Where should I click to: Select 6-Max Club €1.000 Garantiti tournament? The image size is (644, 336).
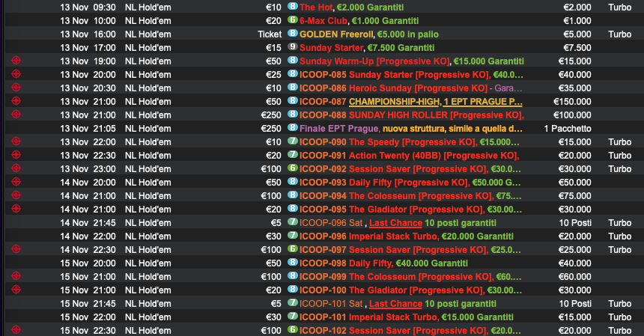[x=359, y=21]
